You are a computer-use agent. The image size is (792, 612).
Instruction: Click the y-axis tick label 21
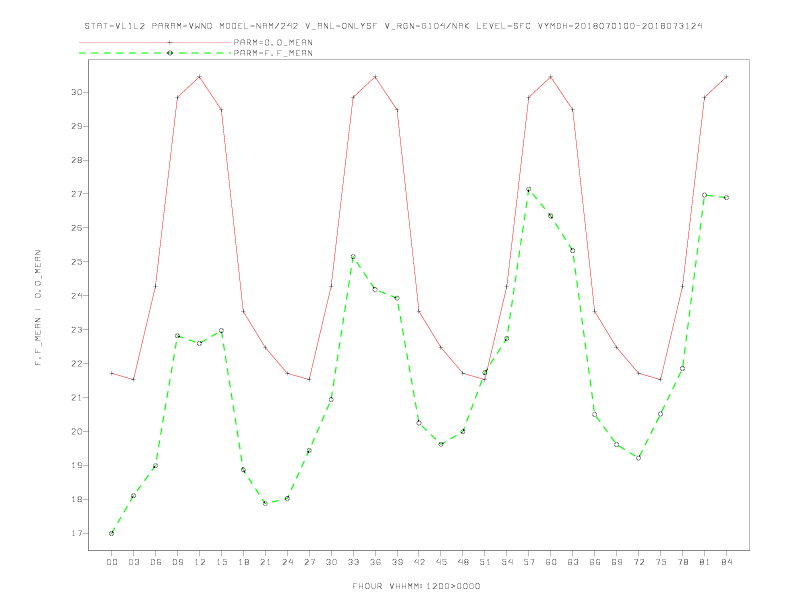(x=77, y=397)
